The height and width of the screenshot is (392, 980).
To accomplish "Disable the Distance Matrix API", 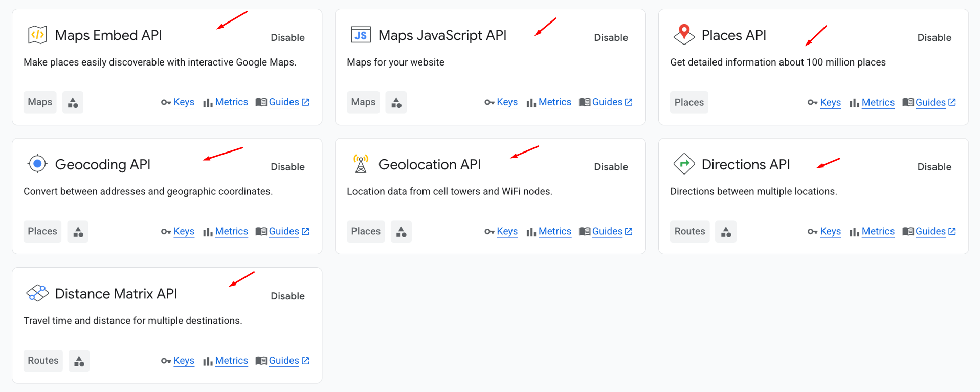I will tap(287, 296).
